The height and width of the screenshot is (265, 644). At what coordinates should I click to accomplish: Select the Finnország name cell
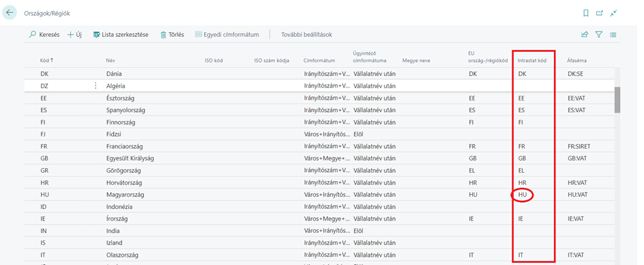pos(121,122)
